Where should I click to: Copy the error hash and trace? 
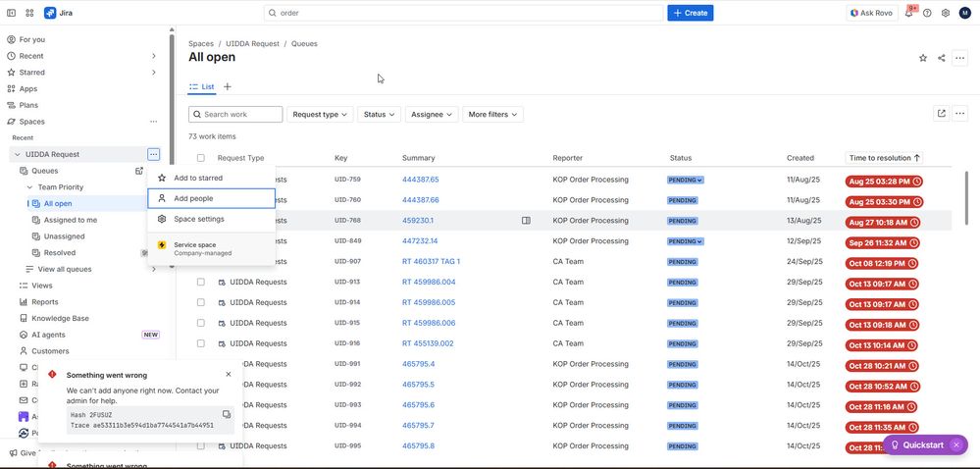(227, 415)
